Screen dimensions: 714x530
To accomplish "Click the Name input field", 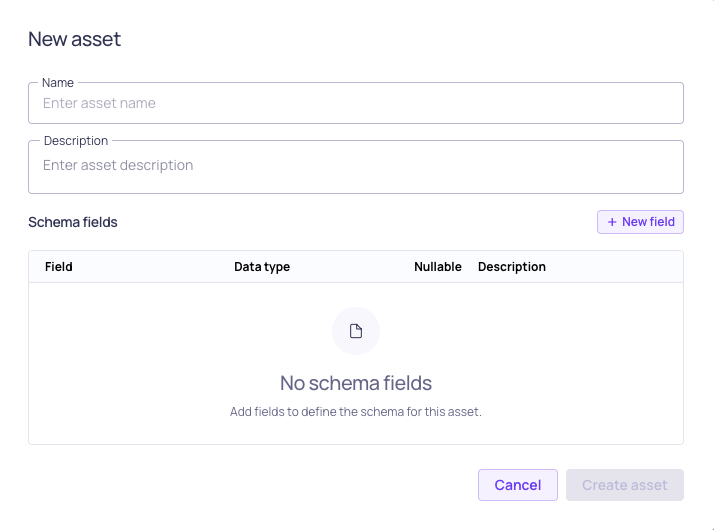I will (x=356, y=103).
